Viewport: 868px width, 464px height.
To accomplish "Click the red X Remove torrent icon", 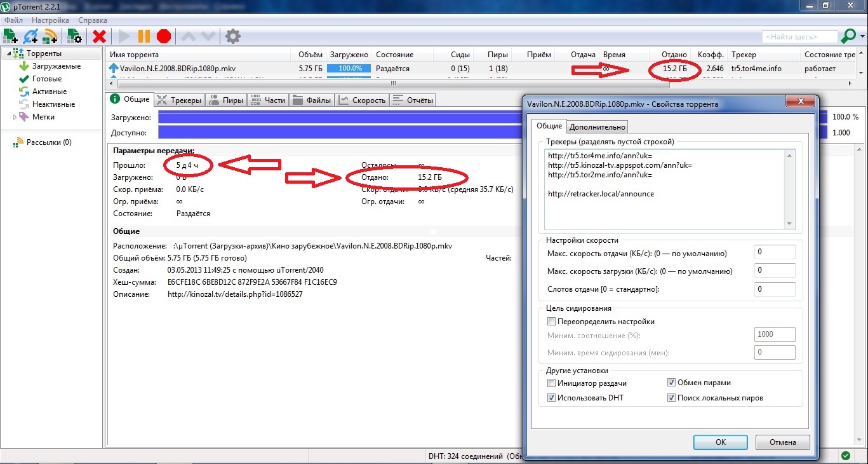I will (x=99, y=36).
